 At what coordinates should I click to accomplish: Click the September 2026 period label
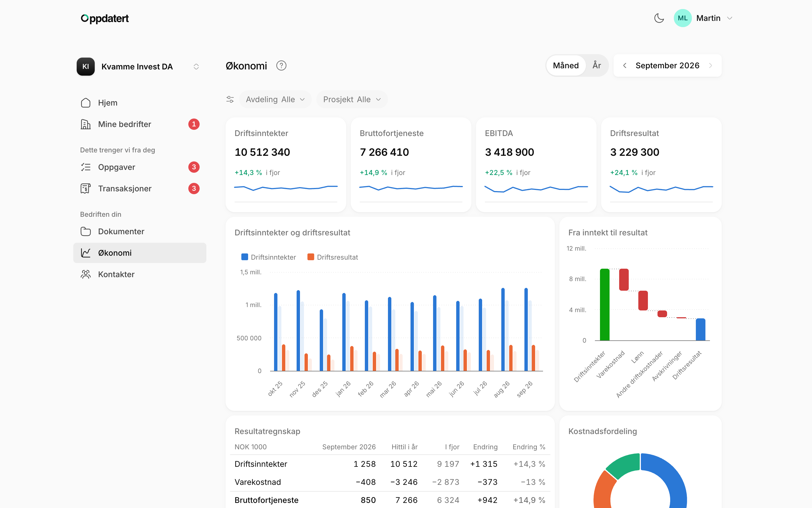tap(667, 65)
